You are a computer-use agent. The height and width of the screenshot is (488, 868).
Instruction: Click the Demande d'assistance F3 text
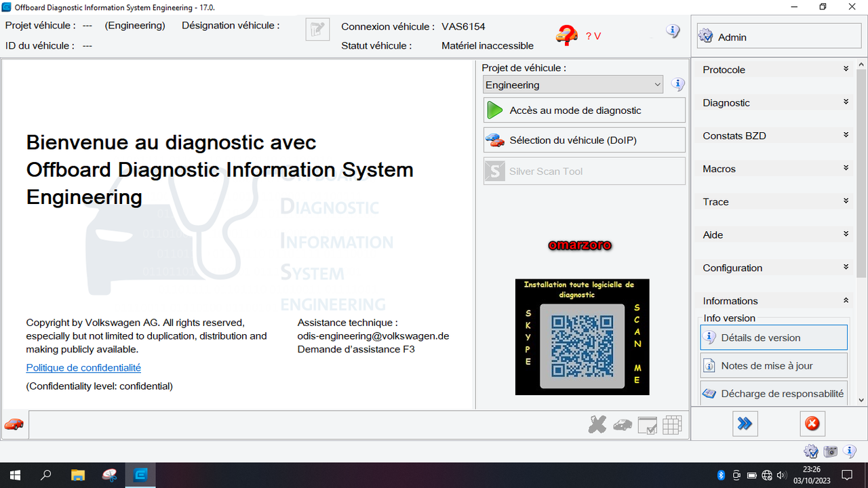pos(356,349)
